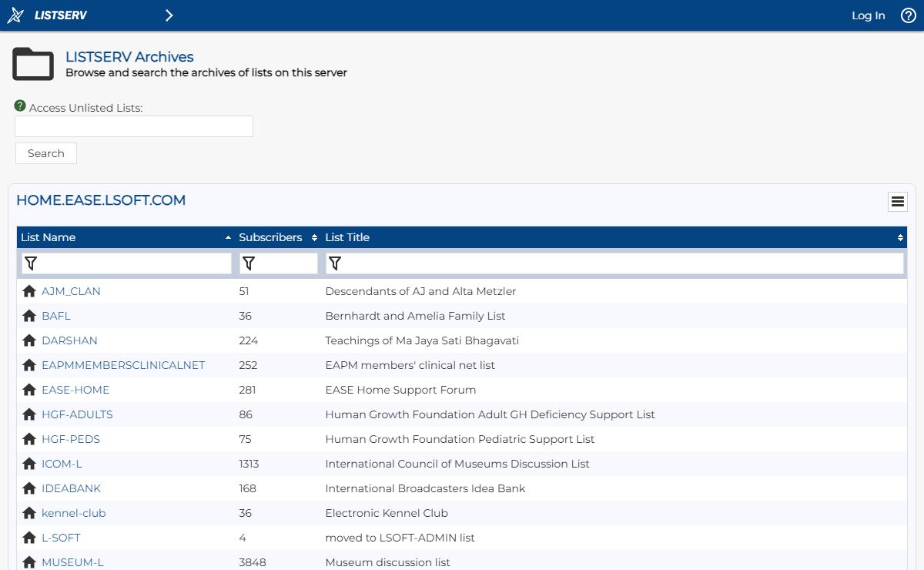924x570 pixels.
Task: Sort by List Title column header
Action: click(x=614, y=237)
